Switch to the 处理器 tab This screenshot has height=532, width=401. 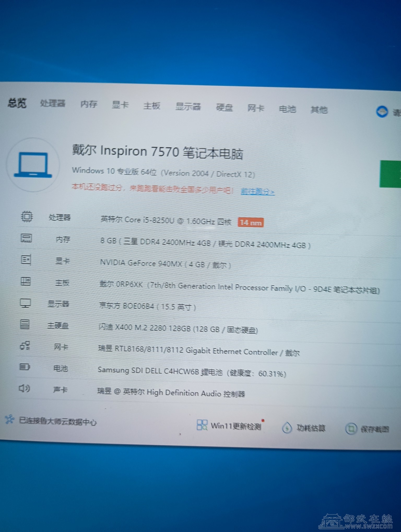(x=52, y=104)
